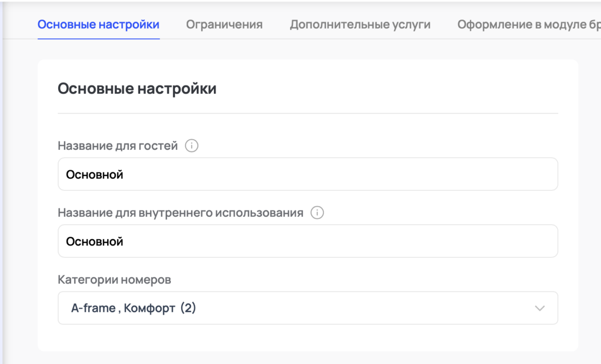
Task: Click the Основной text in internal name field
Action: [95, 241]
